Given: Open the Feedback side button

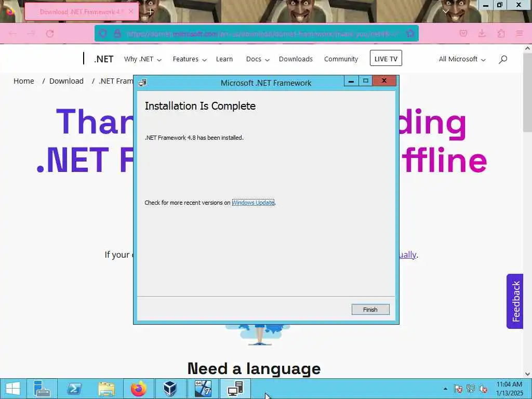Looking at the screenshot, I should [515, 301].
